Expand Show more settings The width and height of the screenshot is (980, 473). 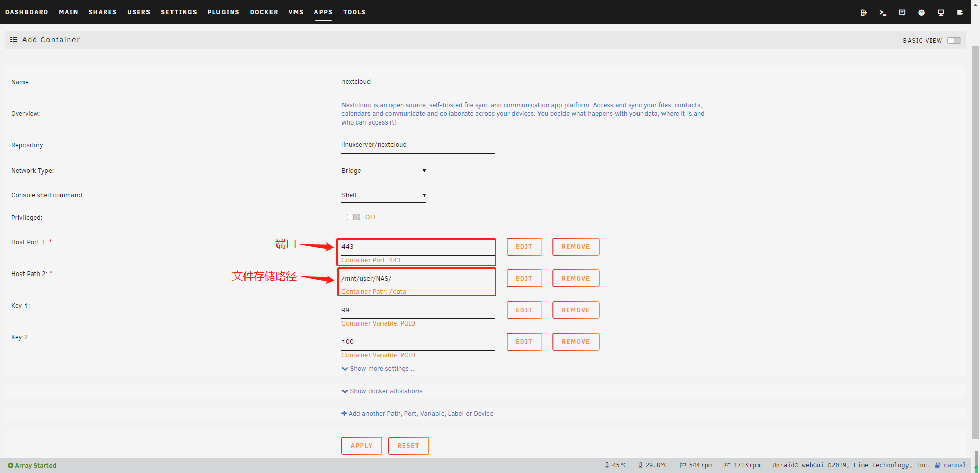coord(378,368)
